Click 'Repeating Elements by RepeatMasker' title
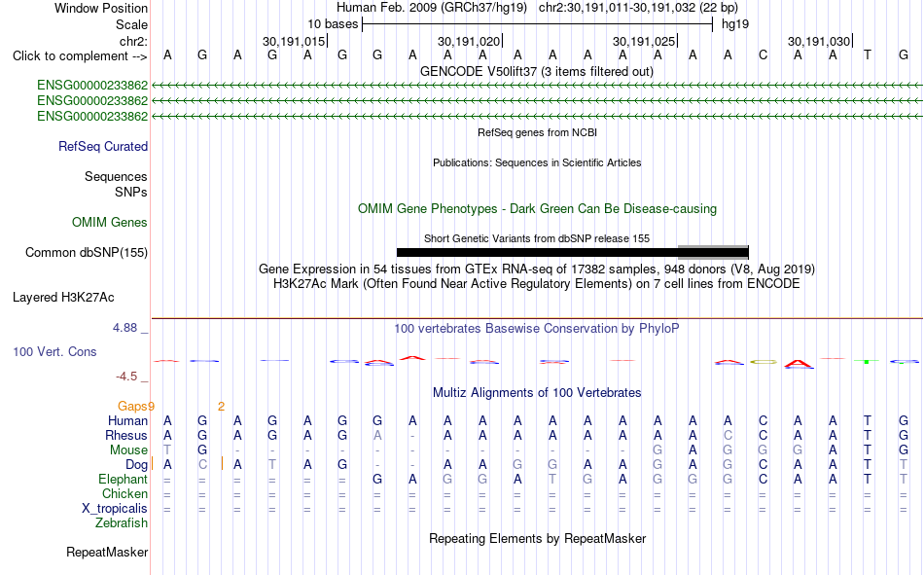 tap(537, 538)
